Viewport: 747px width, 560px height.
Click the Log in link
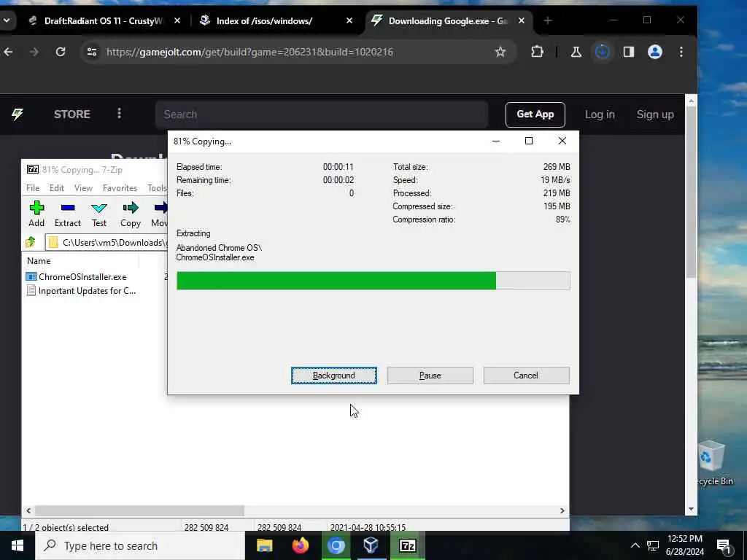pyautogui.click(x=600, y=114)
